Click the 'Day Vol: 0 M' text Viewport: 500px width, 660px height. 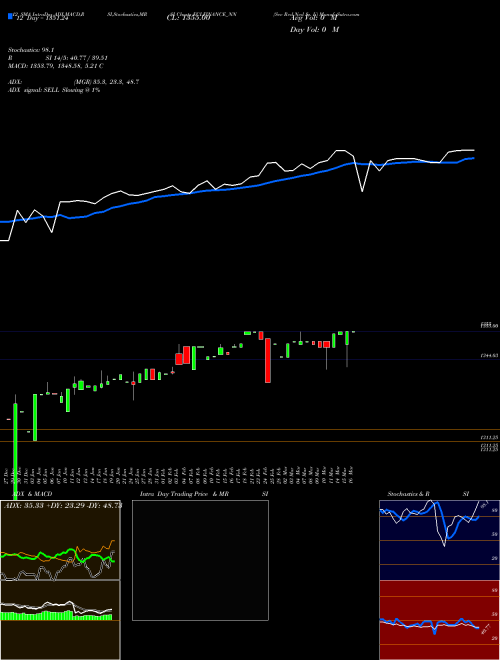pyautogui.click(x=314, y=30)
